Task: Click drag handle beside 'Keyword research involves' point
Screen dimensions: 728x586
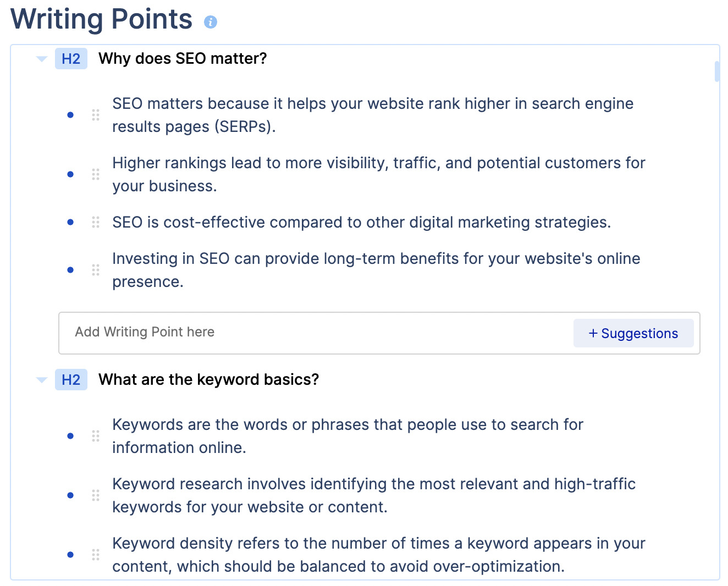Action: click(x=96, y=495)
